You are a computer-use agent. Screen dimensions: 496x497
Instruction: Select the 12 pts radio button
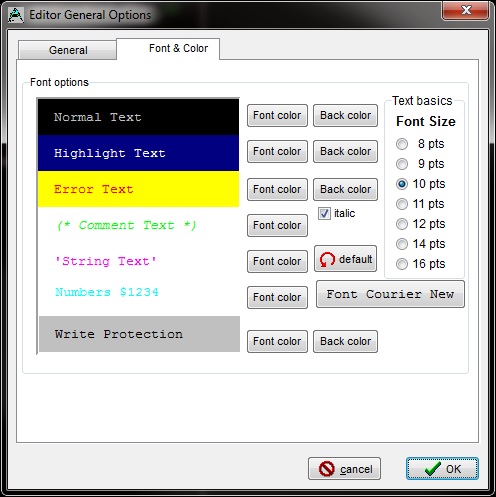[x=402, y=224]
